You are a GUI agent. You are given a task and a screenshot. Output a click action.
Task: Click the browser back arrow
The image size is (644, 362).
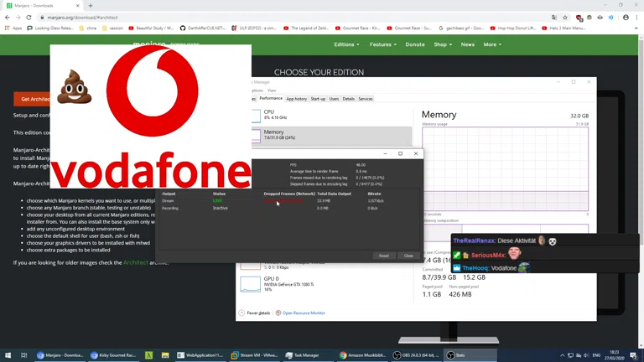(8, 17)
